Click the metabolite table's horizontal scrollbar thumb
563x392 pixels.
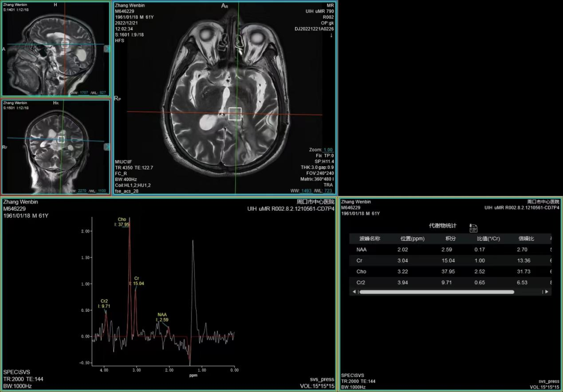[437, 292]
